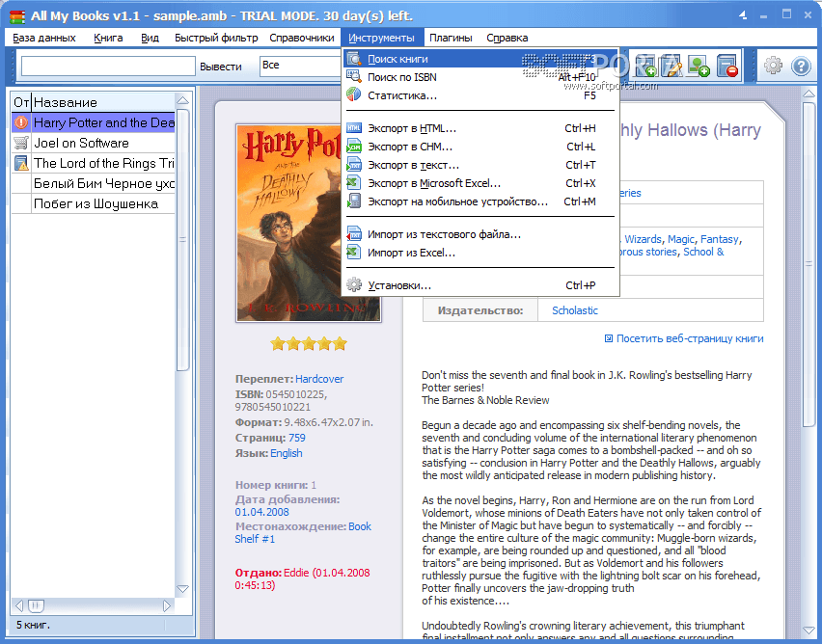Close the open Инструменты menu

pyautogui.click(x=382, y=38)
